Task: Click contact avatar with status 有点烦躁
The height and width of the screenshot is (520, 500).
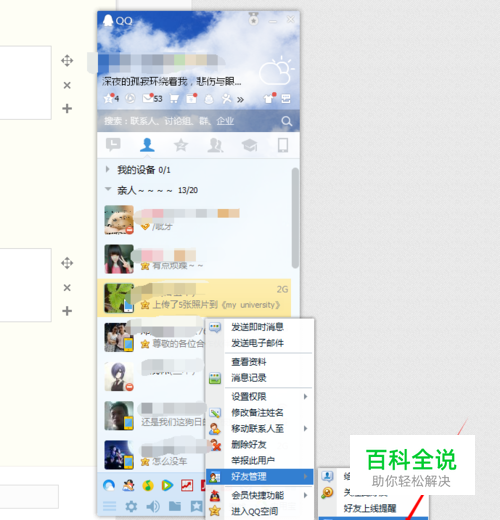Action: click(x=119, y=259)
